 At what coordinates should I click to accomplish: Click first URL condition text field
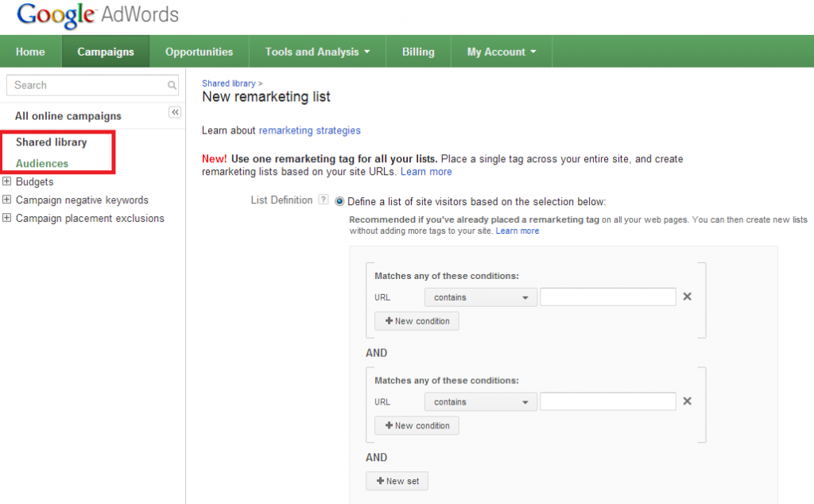click(608, 297)
